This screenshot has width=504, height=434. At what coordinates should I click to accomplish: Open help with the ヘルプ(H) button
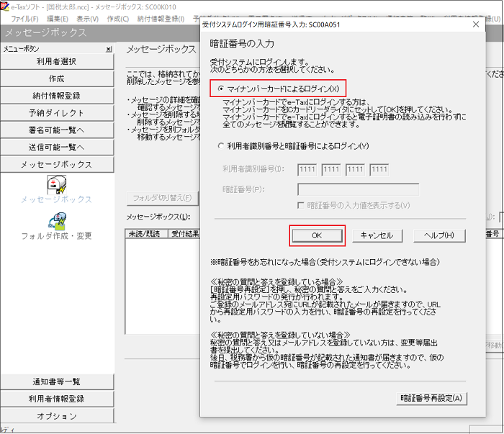438,235
